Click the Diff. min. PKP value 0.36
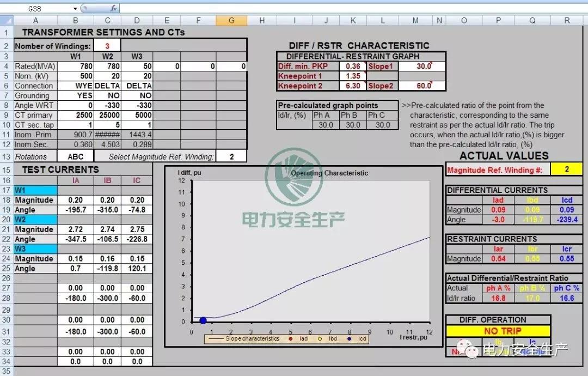588x376 pixels. pos(353,66)
